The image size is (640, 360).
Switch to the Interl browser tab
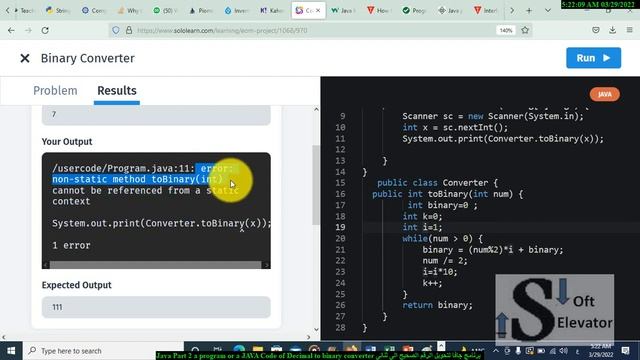tap(485, 11)
